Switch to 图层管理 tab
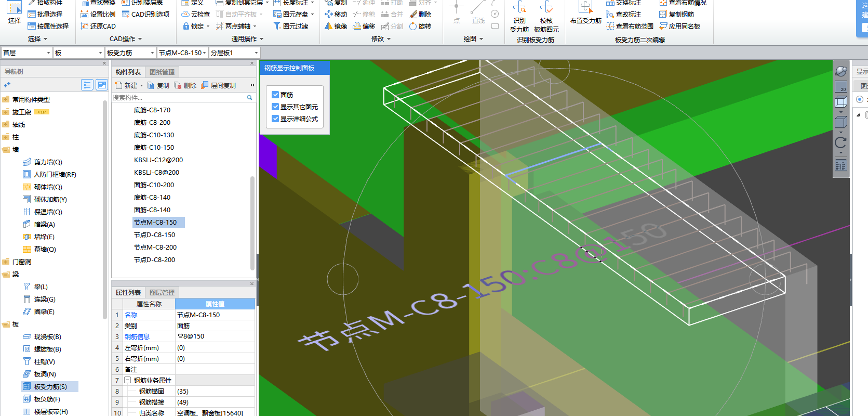This screenshot has height=416, width=868. (162, 293)
